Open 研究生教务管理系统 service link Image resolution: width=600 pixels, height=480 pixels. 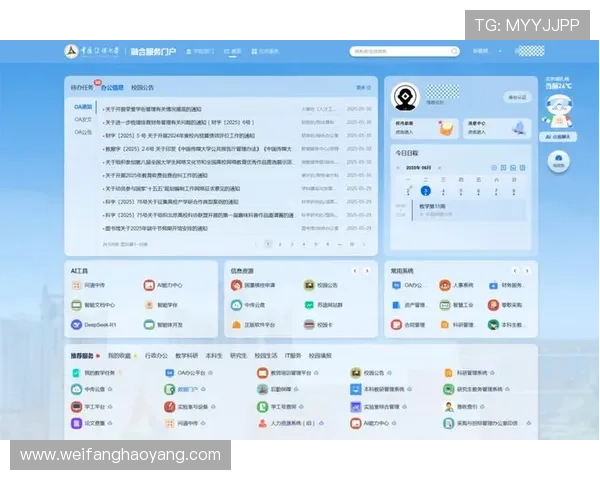[x=479, y=389]
